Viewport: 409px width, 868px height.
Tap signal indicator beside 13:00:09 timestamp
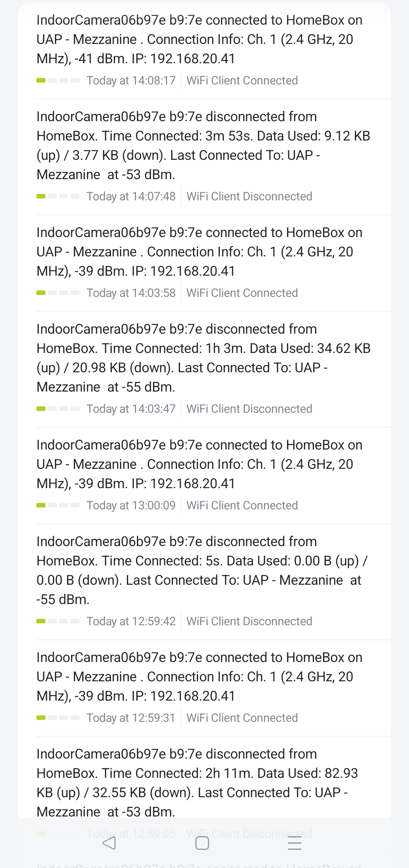point(58,505)
